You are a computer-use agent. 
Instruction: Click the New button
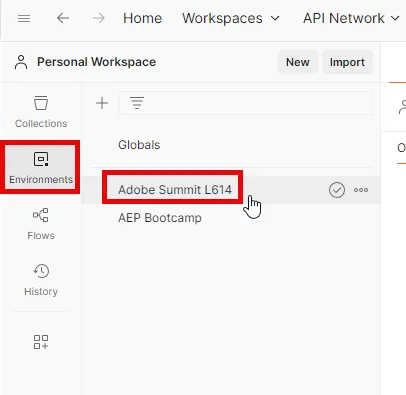[x=297, y=62]
